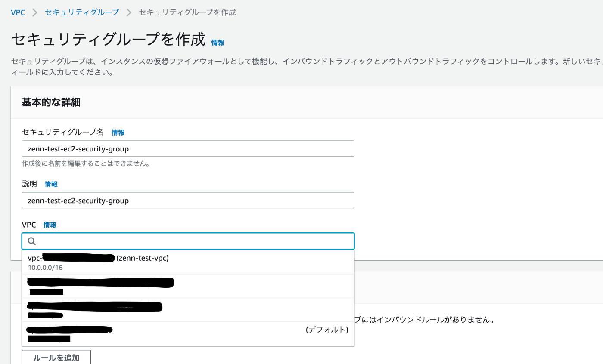Focus the security group name input field
Viewport: 603px width, 364px height.
[x=188, y=148]
